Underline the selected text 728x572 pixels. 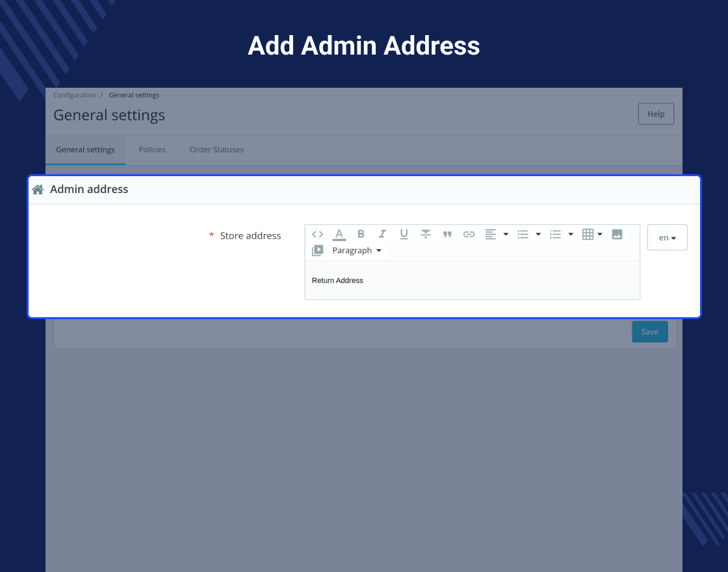pos(404,235)
